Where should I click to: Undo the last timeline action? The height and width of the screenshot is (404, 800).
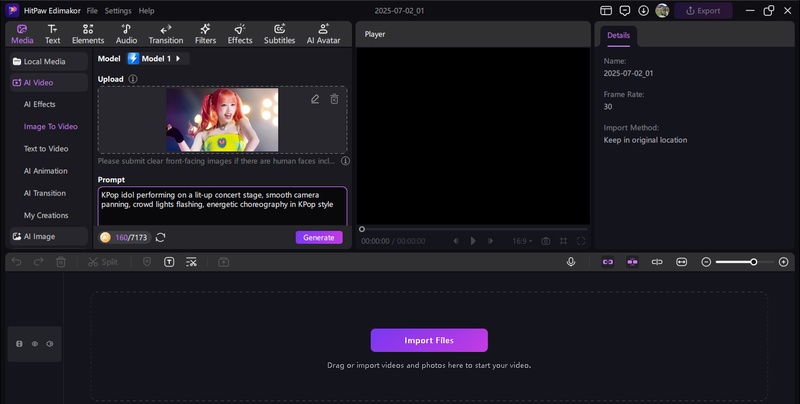[16, 262]
